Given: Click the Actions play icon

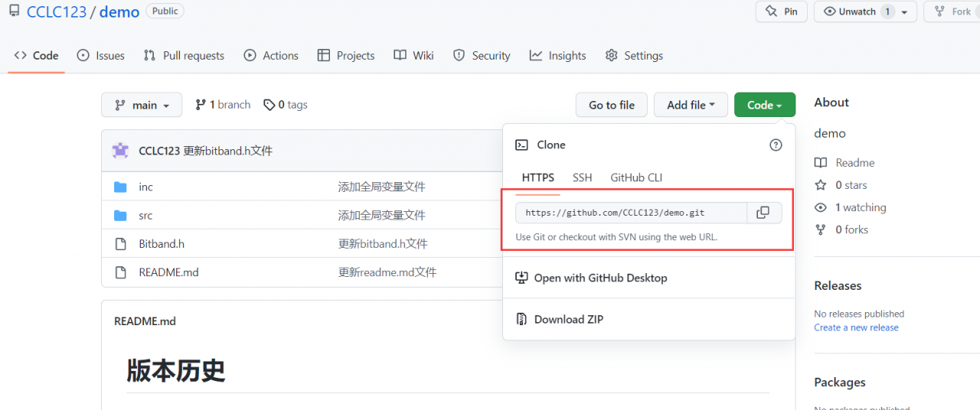Looking at the screenshot, I should [x=250, y=55].
